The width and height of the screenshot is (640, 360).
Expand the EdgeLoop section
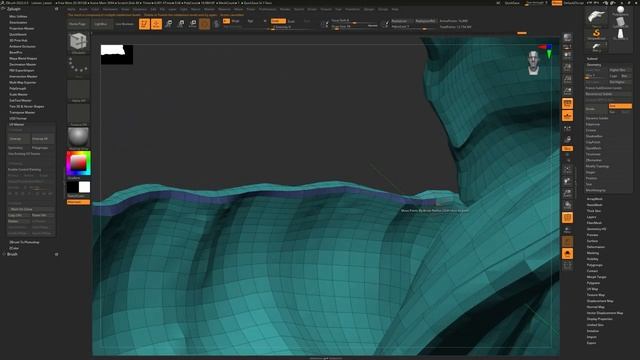pyautogui.click(x=593, y=124)
